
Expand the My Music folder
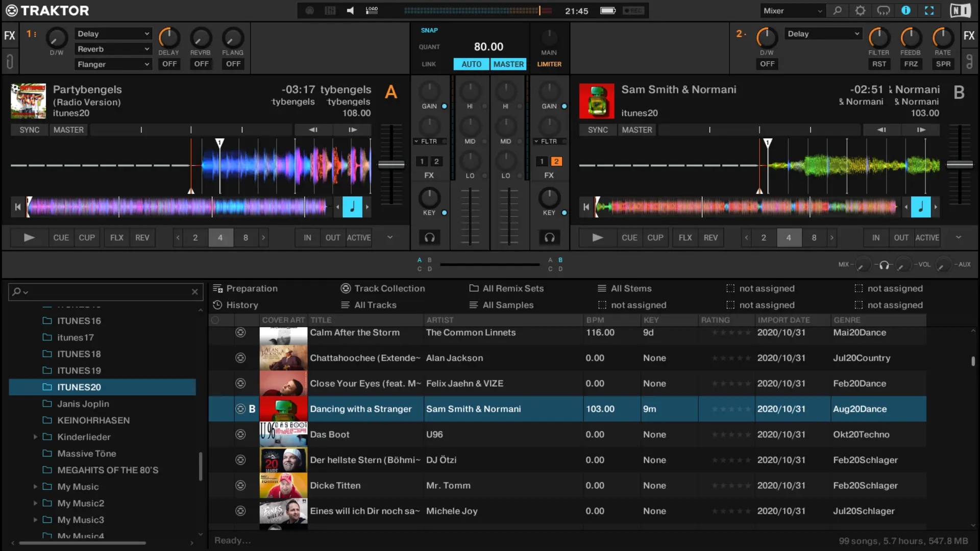(x=35, y=487)
